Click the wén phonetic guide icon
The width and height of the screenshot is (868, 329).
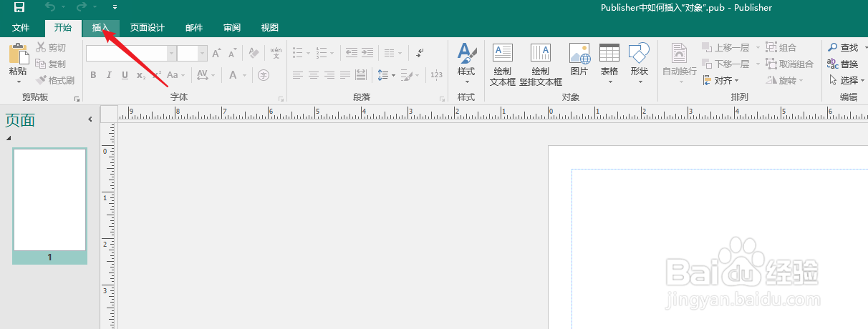[x=276, y=53]
